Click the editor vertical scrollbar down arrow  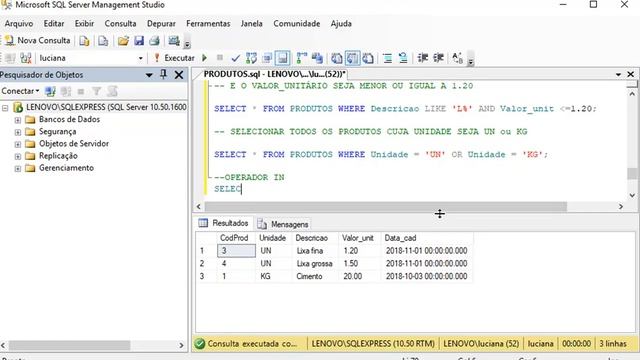tap(632, 195)
